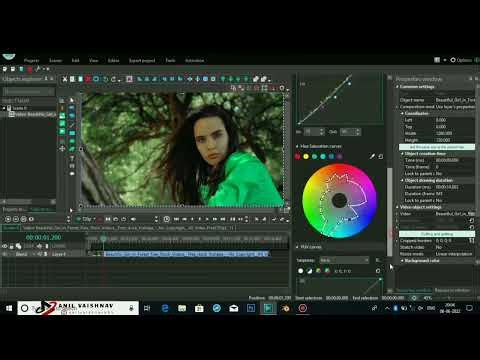Screen dimensions: 480x360
Task: Select the Video timeline tab
Action: click(x=128, y=228)
